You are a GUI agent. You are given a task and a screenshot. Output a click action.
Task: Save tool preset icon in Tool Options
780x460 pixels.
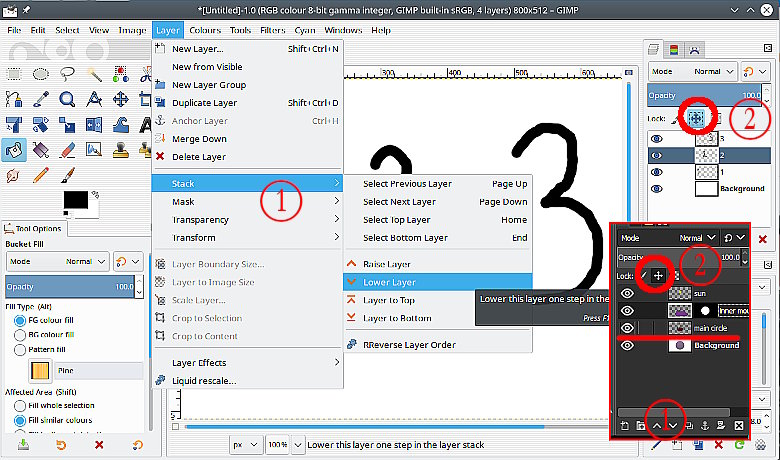[x=23, y=445]
